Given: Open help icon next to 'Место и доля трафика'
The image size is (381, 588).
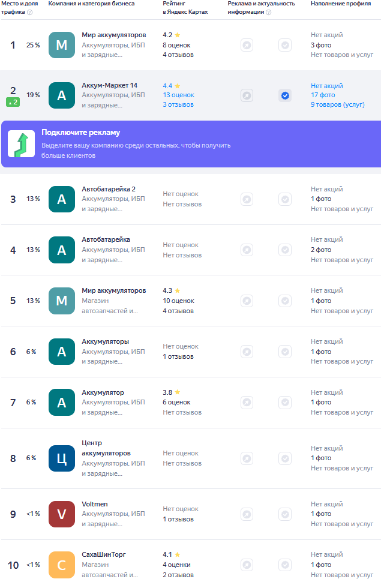Looking at the screenshot, I should tap(30, 12).
